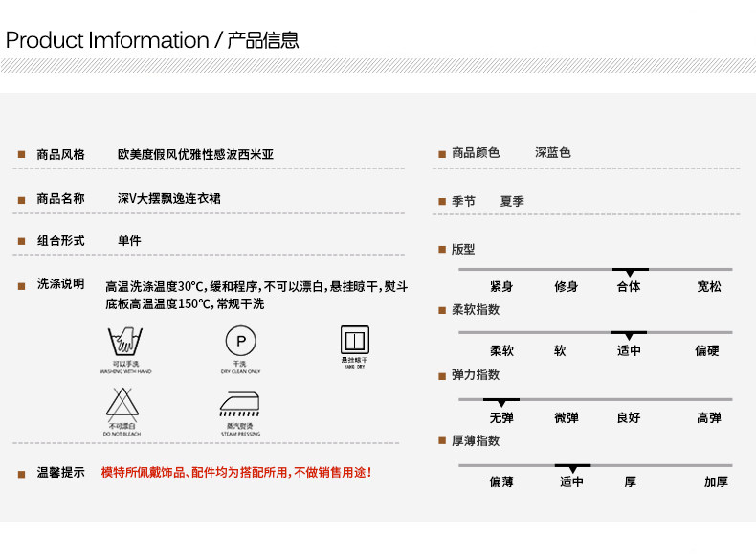The width and height of the screenshot is (756, 559).
Task: Click the text 深V大摆飘逸连衣裙
Action: click(169, 198)
